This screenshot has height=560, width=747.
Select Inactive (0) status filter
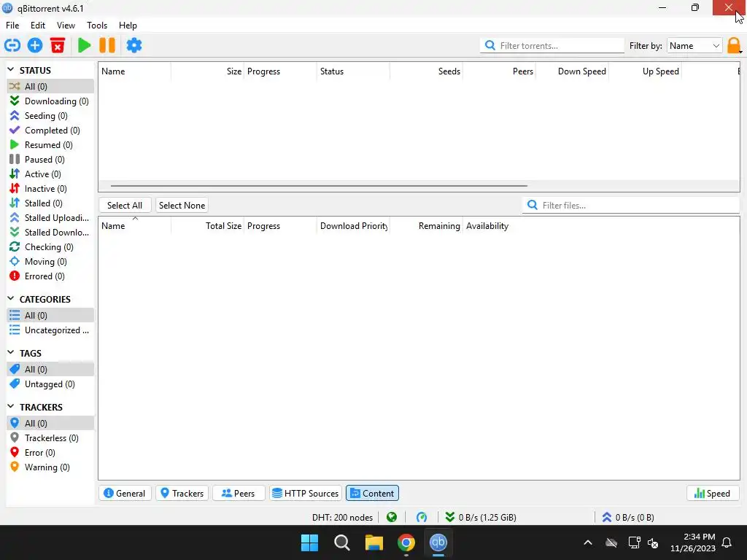point(50,189)
